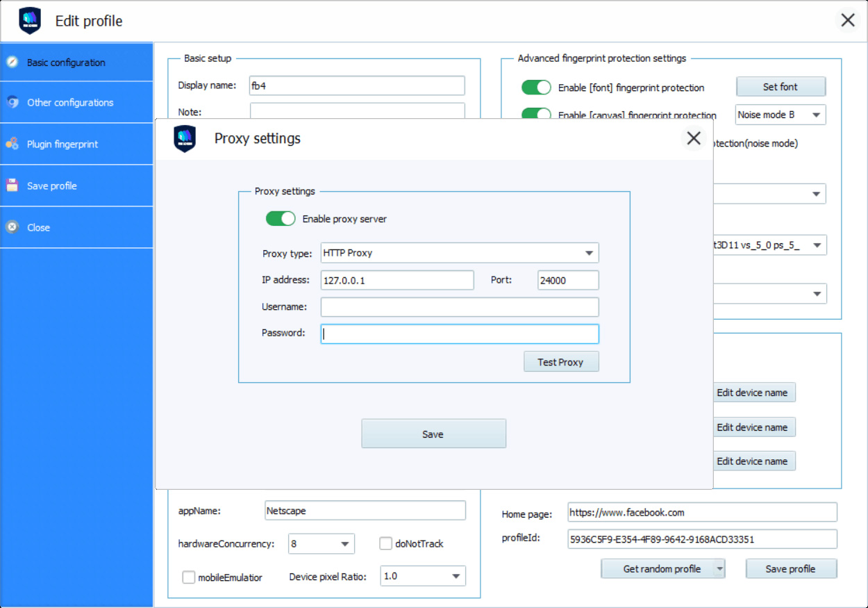Select Close in the sidebar menu
Image resolution: width=868 pixels, height=608 pixels.
[76, 227]
